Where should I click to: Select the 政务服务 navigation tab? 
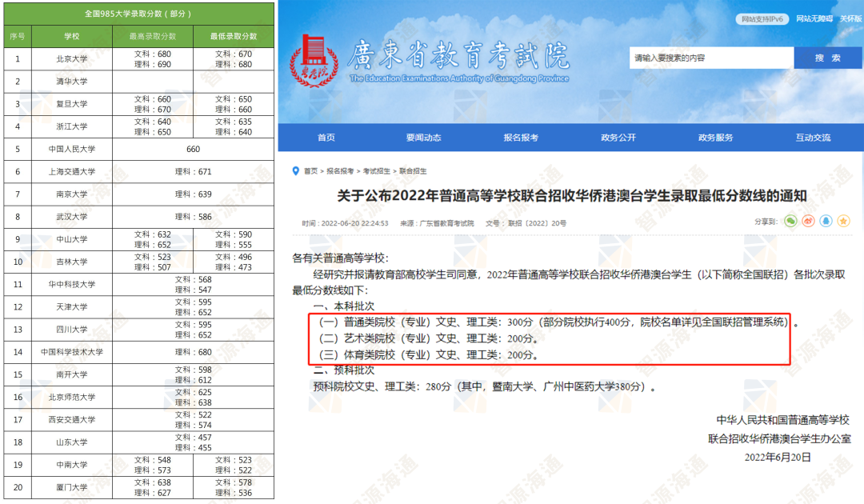click(x=716, y=138)
